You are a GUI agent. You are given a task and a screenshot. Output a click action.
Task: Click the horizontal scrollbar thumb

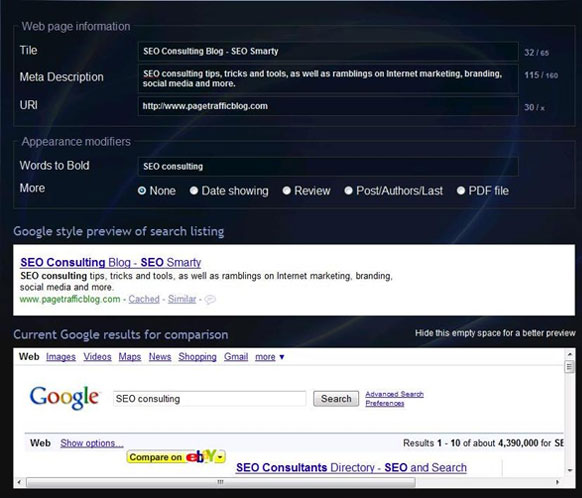[x=221, y=482]
